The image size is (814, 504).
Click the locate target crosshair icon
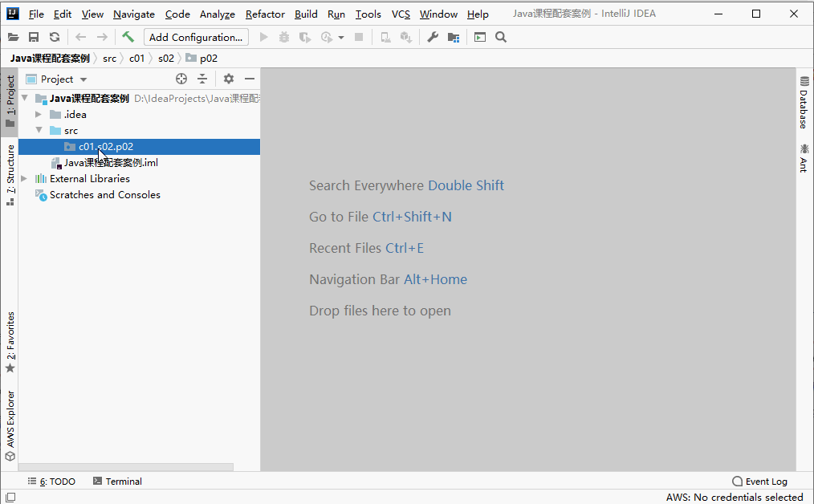[x=181, y=79]
